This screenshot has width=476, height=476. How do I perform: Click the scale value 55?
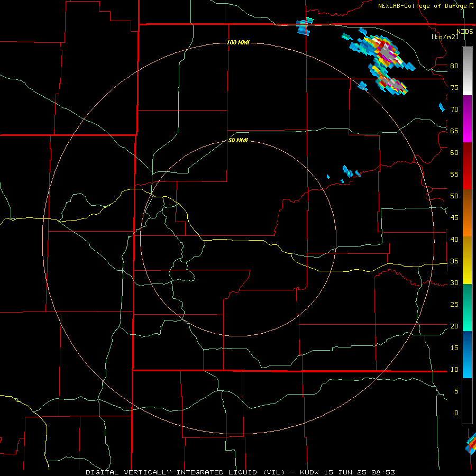point(454,174)
